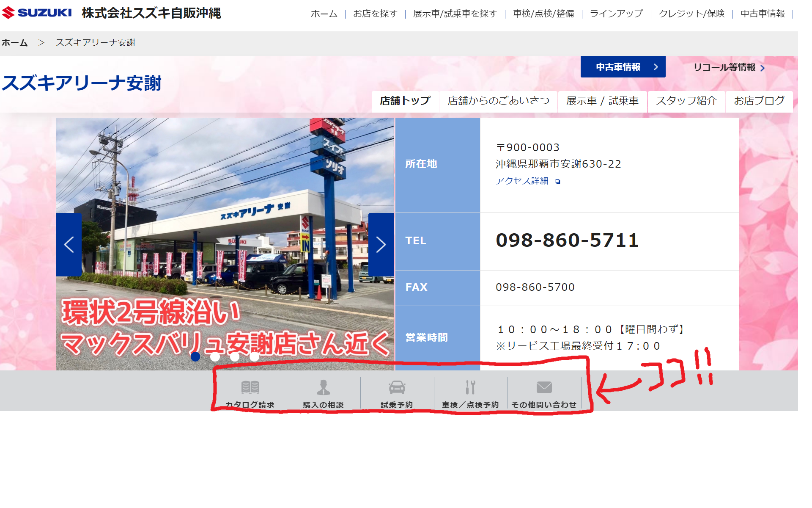Select the third carousel dot
Viewport: 812px width, 508px height.
235,356
